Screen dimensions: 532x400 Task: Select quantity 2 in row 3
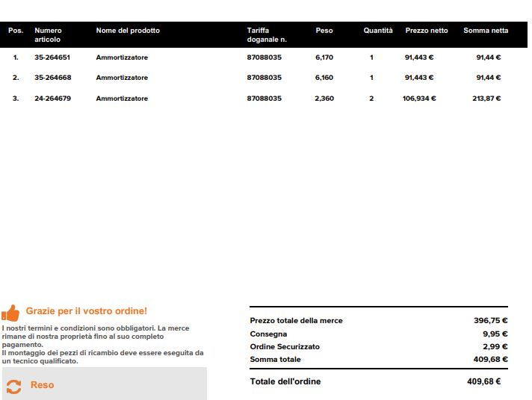point(371,99)
